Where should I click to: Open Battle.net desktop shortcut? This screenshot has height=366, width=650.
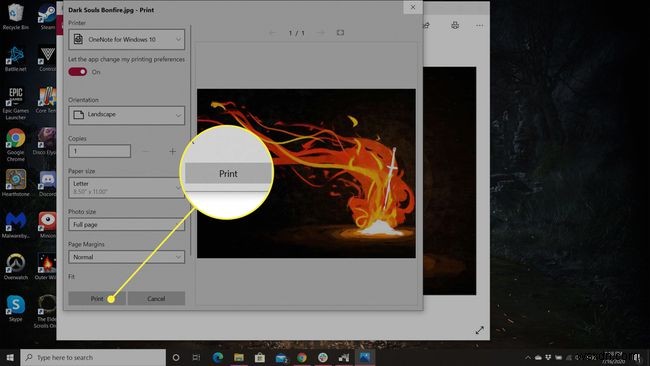coord(15,59)
